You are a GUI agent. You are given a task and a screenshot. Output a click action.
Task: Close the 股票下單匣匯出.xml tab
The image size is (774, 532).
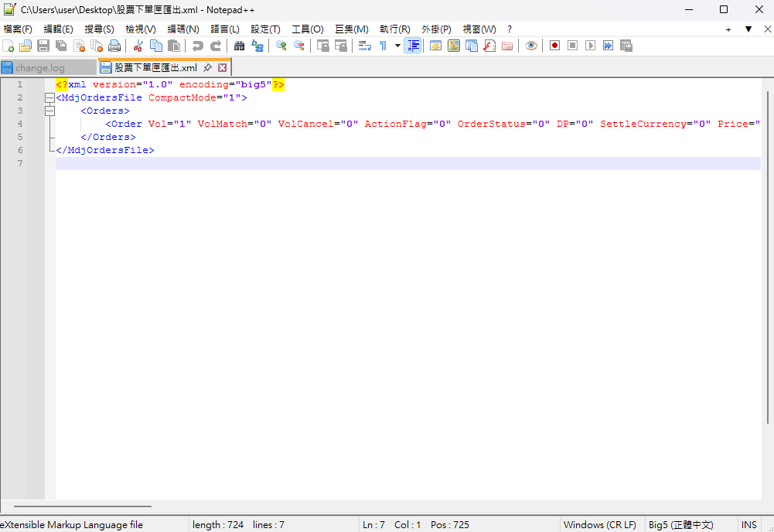tap(223, 67)
